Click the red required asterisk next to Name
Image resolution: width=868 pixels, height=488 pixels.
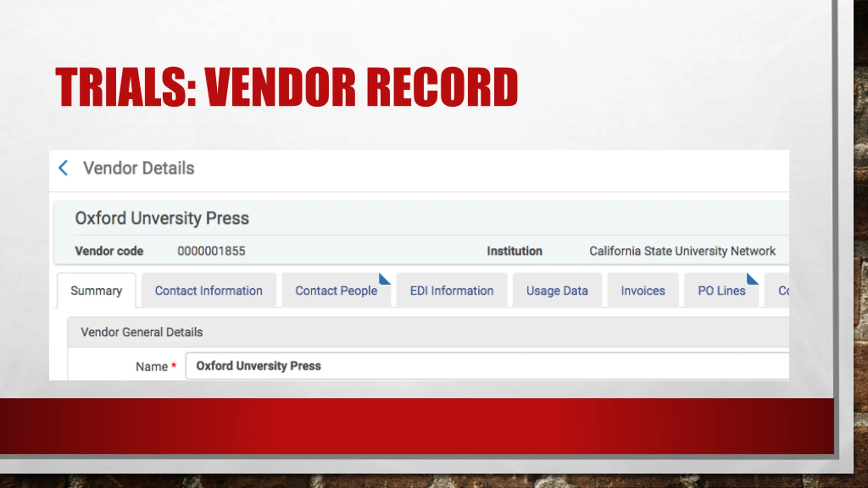(174, 365)
